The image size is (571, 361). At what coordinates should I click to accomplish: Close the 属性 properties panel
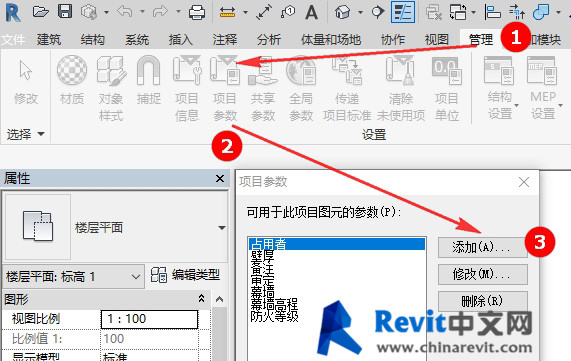[220, 178]
